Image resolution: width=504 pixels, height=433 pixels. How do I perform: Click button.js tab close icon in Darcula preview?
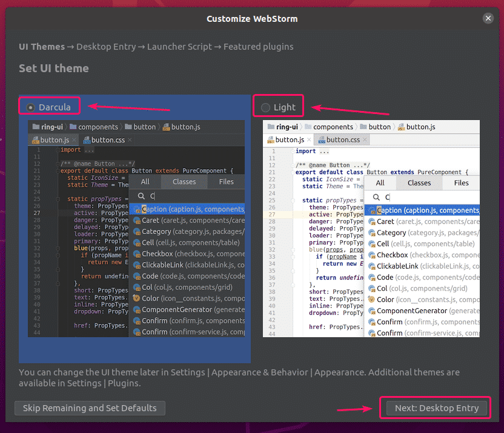tap(74, 140)
